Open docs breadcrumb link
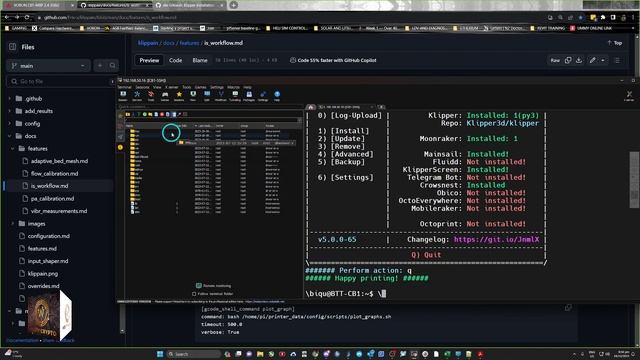The width and height of the screenshot is (640, 360). (x=169, y=43)
